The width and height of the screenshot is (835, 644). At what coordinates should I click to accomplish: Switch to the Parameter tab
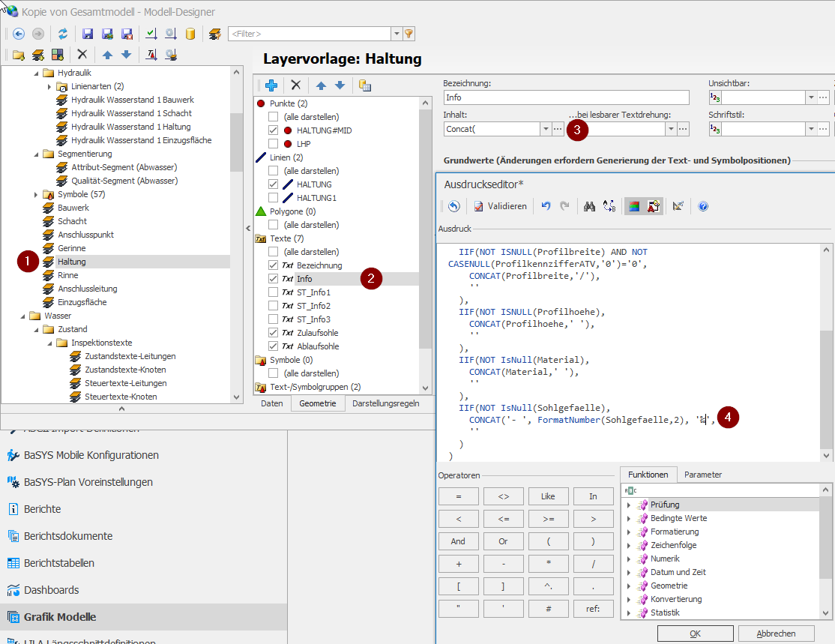pos(702,475)
